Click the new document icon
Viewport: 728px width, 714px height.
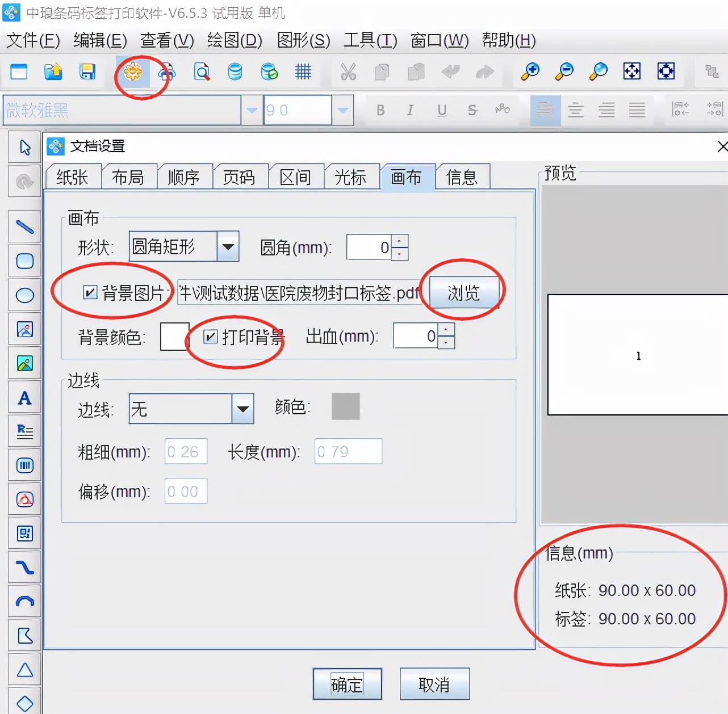tap(19, 72)
